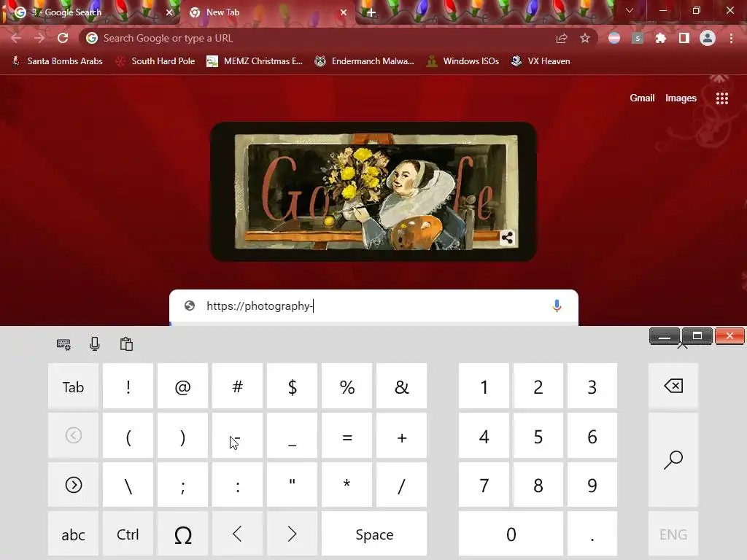Click the share page icon in address bar

(x=562, y=38)
